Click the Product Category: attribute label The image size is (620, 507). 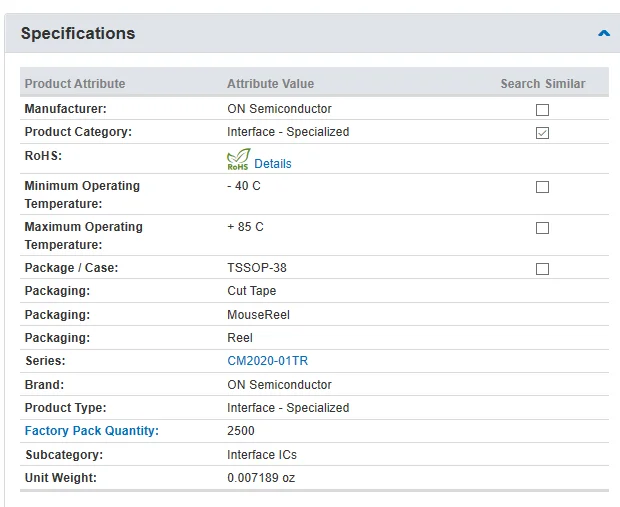tap(78, 132)
